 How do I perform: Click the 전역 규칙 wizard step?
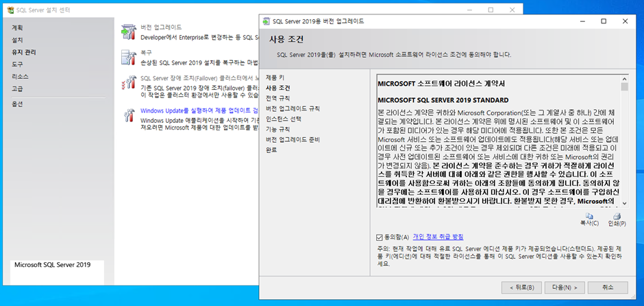click(277, 98)
